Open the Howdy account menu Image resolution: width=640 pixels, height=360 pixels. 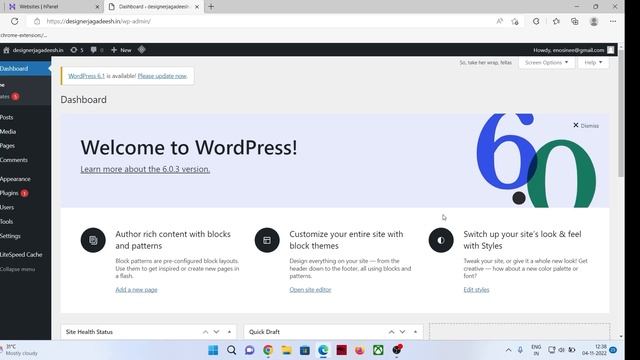[x=573, y=50]
